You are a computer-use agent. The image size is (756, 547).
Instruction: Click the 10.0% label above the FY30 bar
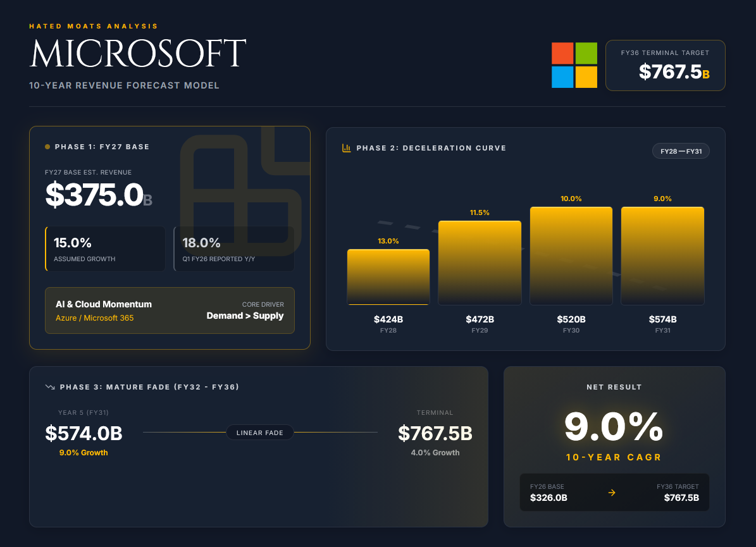(571, 199)
